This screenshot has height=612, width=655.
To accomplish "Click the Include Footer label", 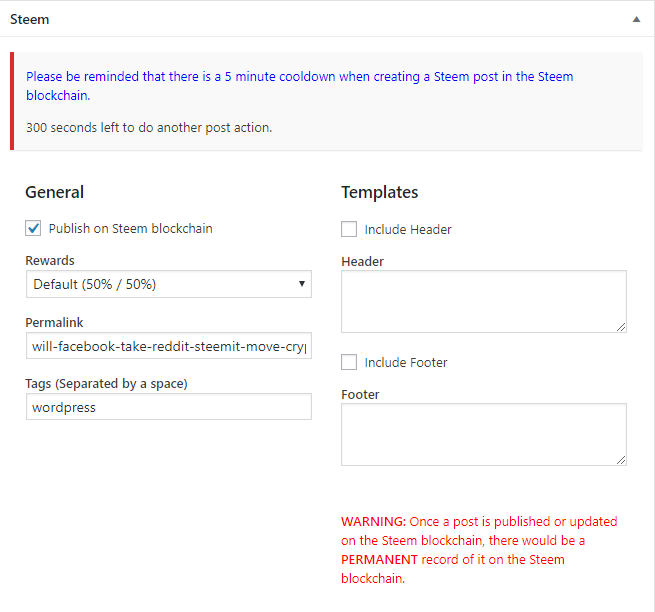I will [406, 362].
